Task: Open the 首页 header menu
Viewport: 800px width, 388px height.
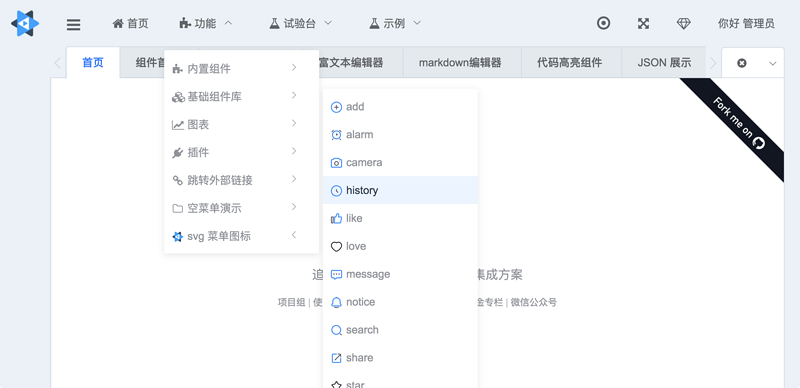Action: pyautogui.click(x=131, y=23)
